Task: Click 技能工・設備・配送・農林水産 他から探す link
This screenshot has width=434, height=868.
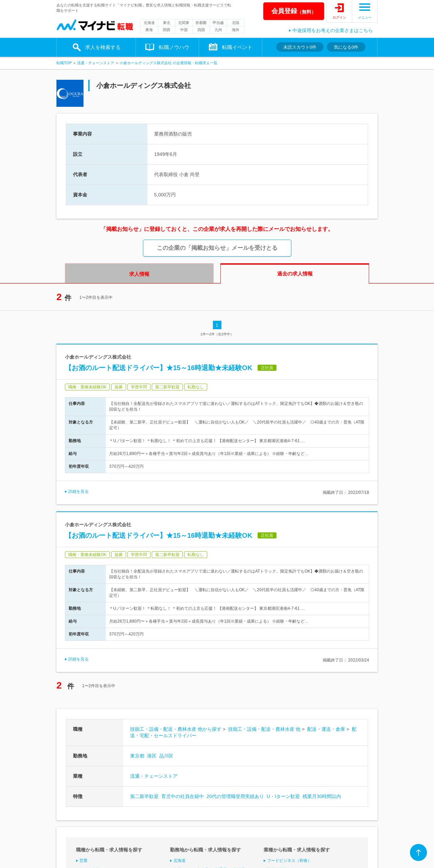Action: (175, 729)
